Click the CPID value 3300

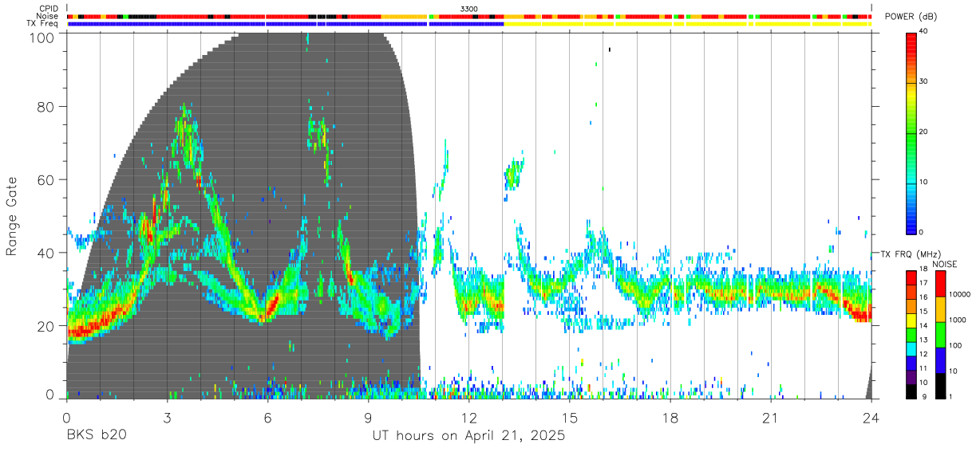[x=469, y=9]
